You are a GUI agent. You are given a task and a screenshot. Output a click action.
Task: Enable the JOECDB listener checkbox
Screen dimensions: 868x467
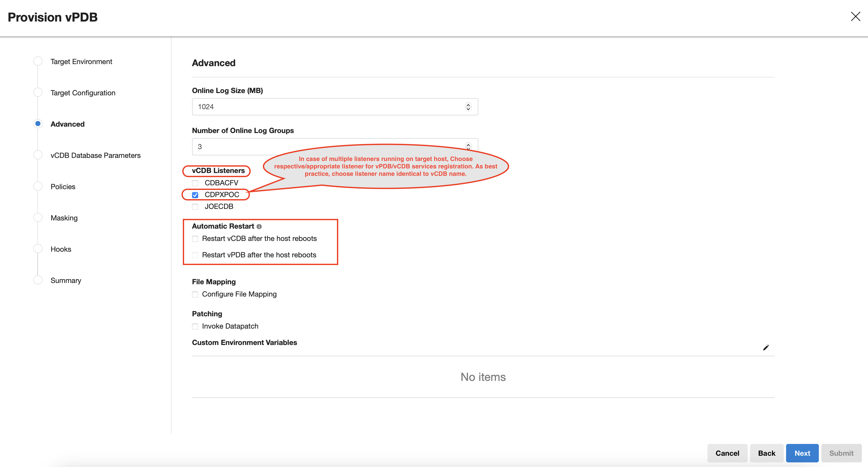pos(195,207)
